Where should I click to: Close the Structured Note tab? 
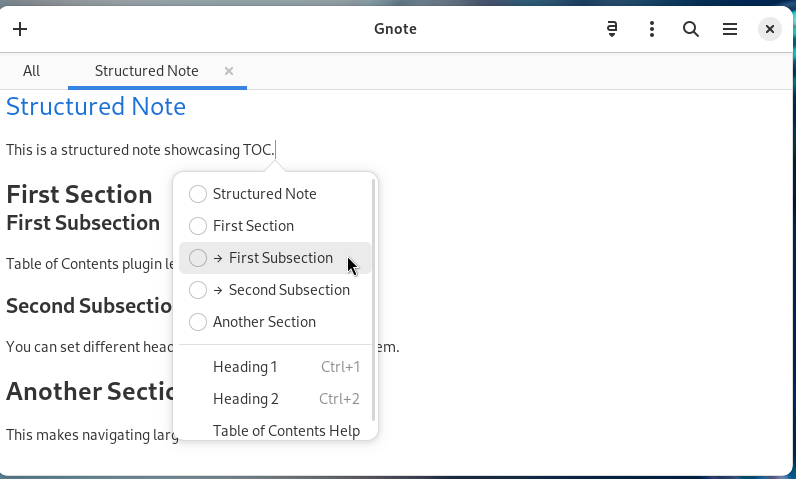point(229,71)
